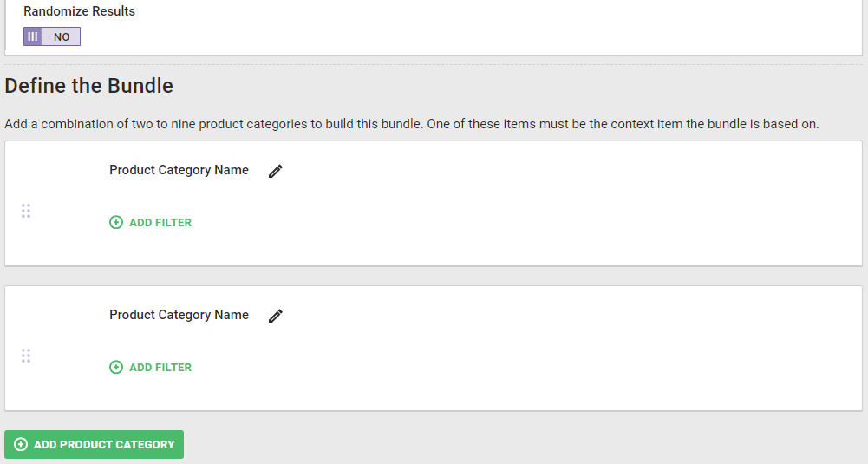Edit the second Product Category Name pencil
This screenshot has width=868, height=464.
(x=276, y=316)
